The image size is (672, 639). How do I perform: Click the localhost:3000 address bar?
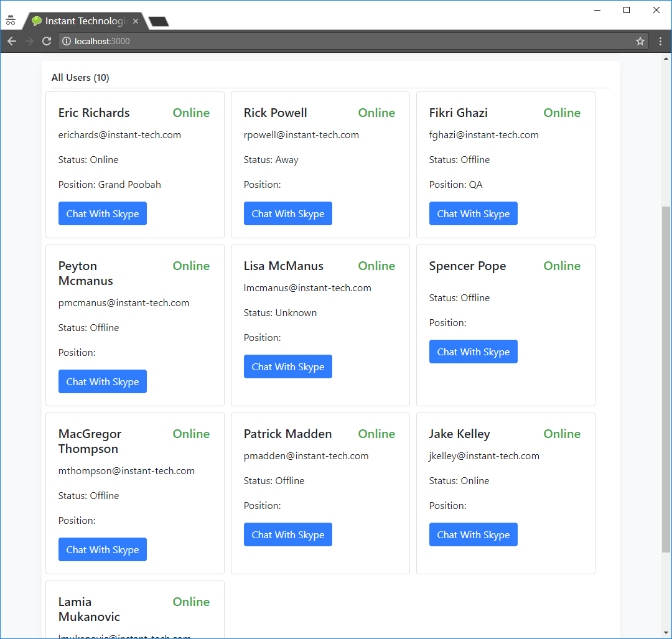click(x=348, y=41)
